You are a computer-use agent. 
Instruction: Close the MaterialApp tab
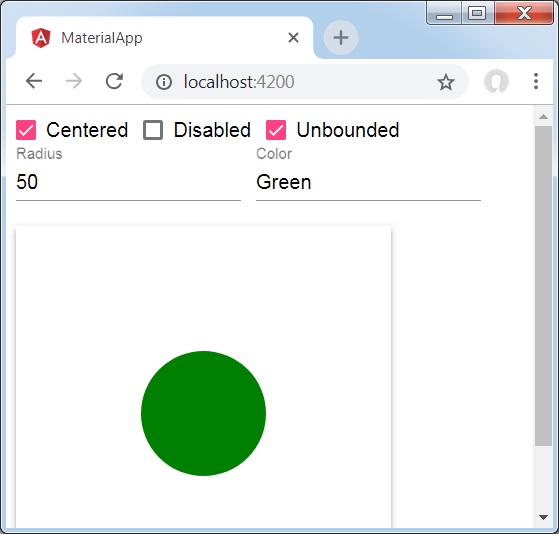(x=293, y=37)
